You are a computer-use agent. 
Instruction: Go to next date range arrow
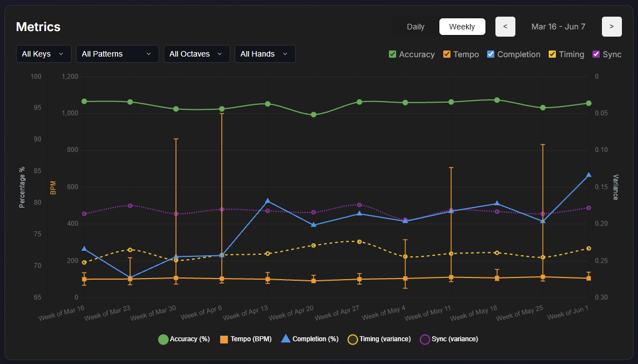pos(611,27)
